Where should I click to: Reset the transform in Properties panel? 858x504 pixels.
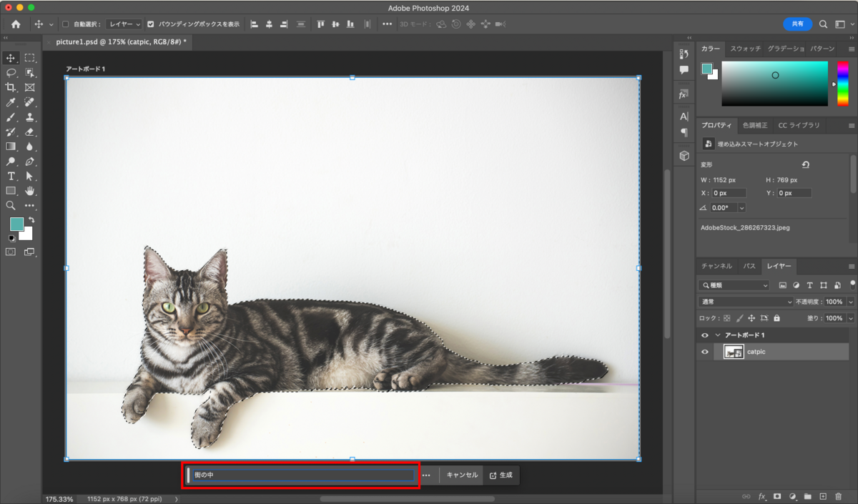[x=806, y=164]
